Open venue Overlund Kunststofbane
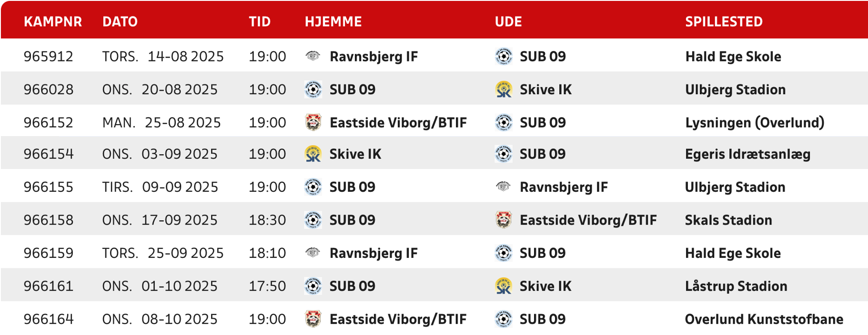Image resolution: width=868 pixels, height=335 pixels. click(764, 319)
